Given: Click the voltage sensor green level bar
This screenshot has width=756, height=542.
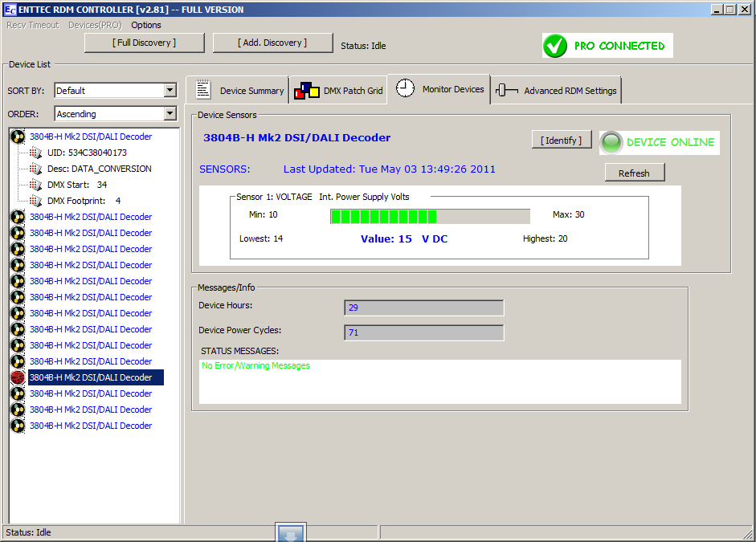Looking at the screenshot, I should 383,216.
